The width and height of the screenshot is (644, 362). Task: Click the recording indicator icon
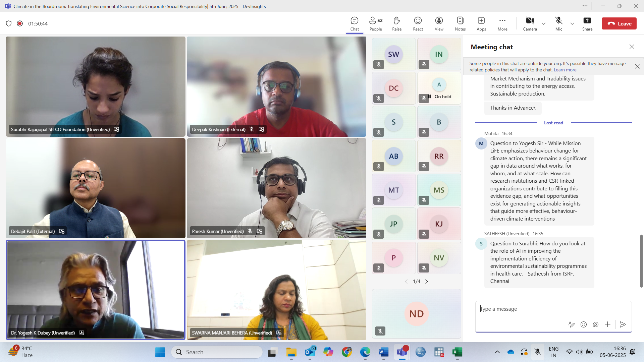point(20,23)
